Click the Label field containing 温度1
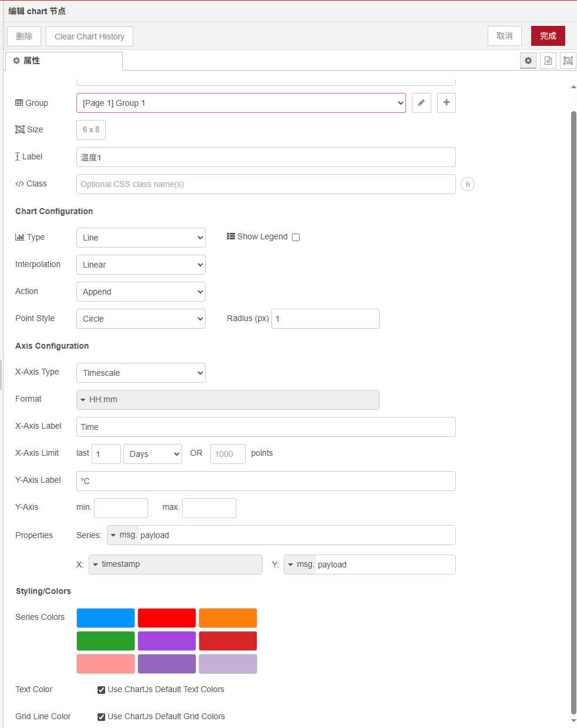Image resolution: width=577 pixels, height=728 pixels. (266, 157)
